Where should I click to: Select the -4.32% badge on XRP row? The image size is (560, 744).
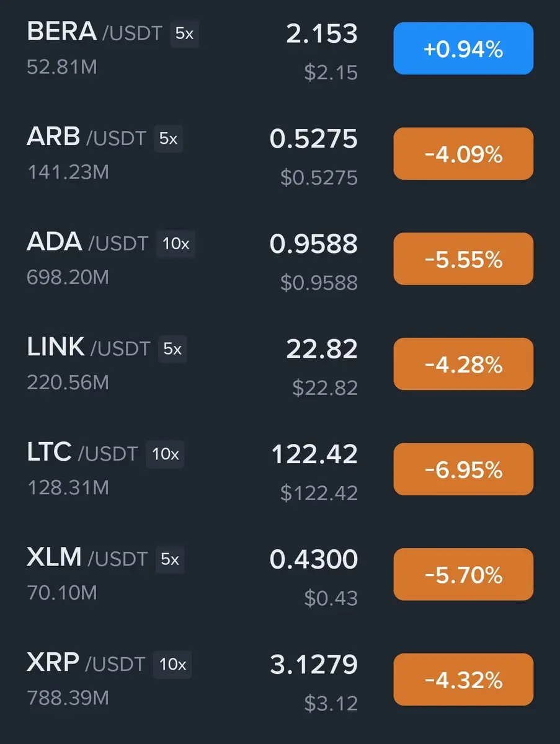pyautogui.click(x=463, y=680)
